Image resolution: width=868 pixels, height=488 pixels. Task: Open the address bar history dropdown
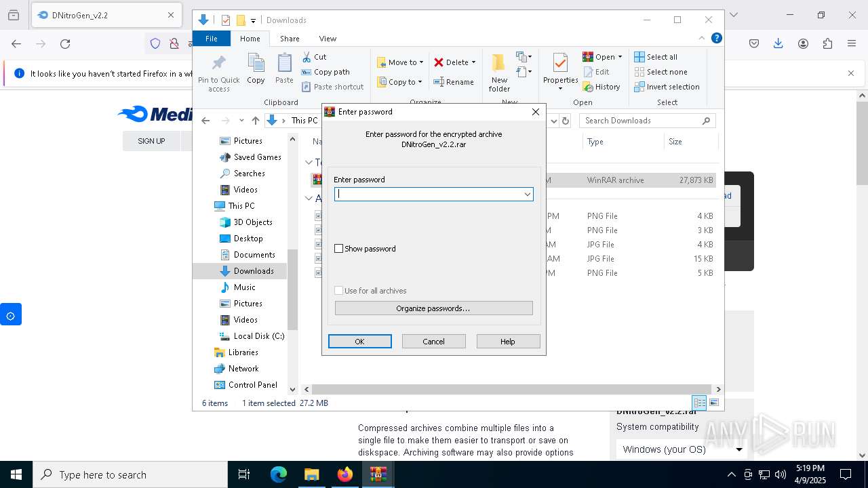[x=554, y=121]
